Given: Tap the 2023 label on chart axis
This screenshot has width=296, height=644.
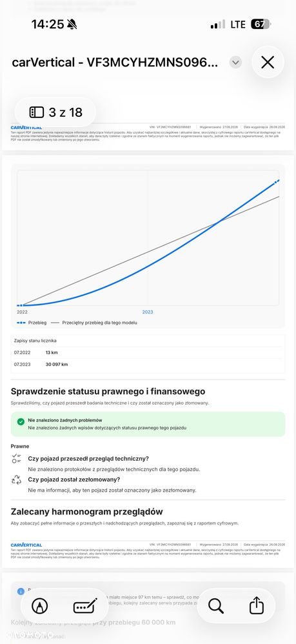Looking at the screenshot, I should pyautogui.click(x=148, y=312).
